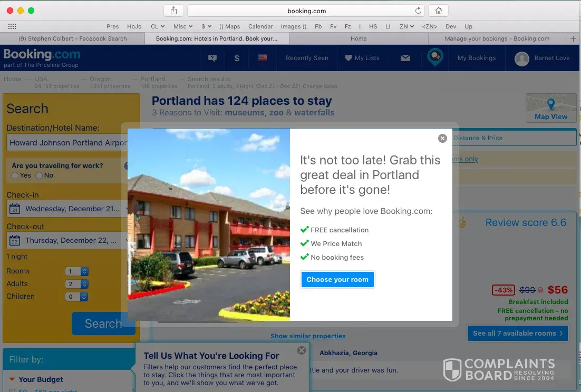The height and width of the screenshot is (392, 581).
Task: Open the Misc bookmarks folder dropdown
Action: [183, 26]
